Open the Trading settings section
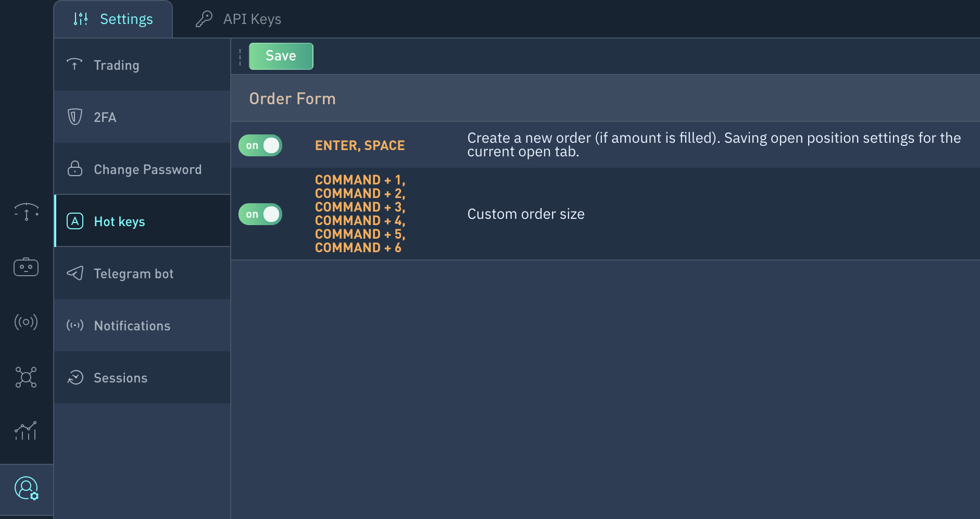980x519 pixels. [x=142, y=65]
